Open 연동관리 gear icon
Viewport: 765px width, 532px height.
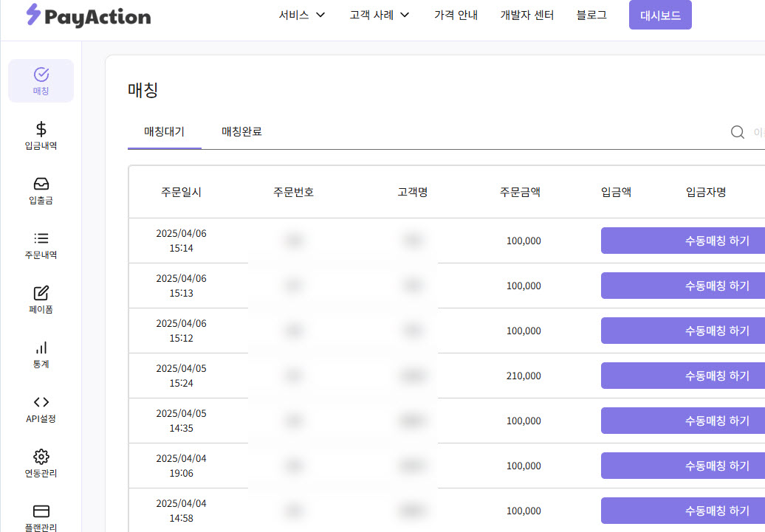[x=41, y=457]
